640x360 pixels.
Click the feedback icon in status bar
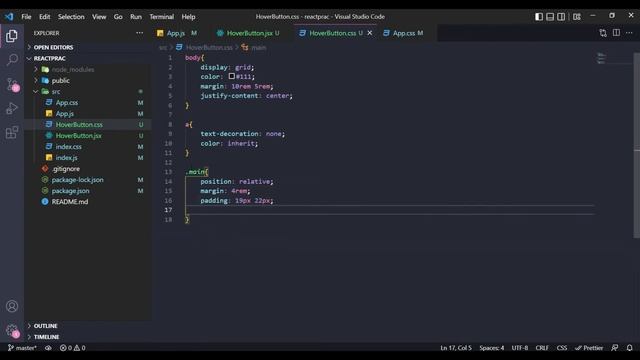tap(615, 348)
